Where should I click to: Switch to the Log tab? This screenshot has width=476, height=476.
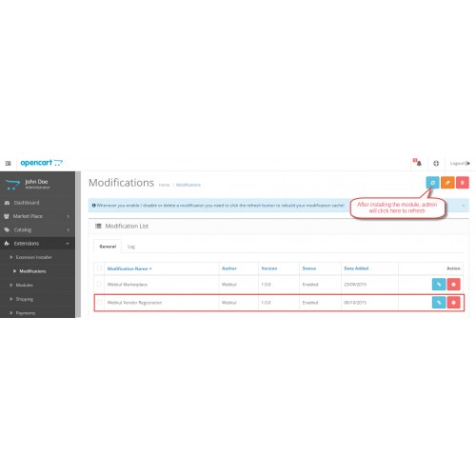coord(131,247)
